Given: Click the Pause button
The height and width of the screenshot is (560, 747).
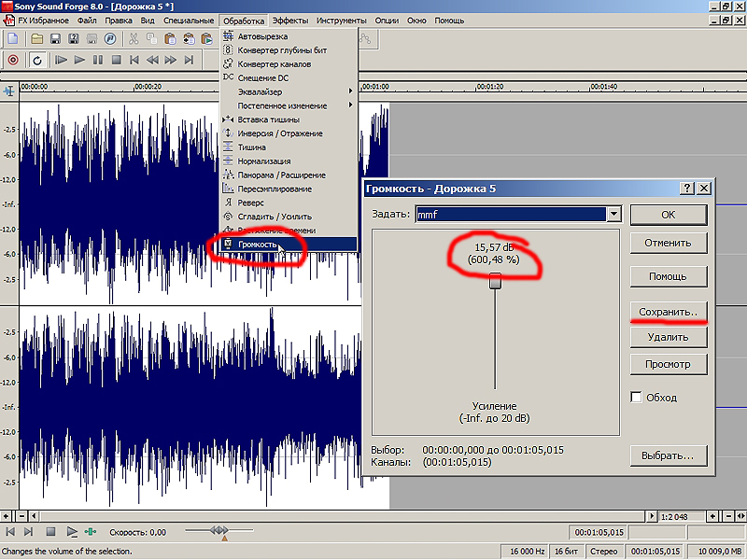Looking at the screenshot, I should pos(98,60).
